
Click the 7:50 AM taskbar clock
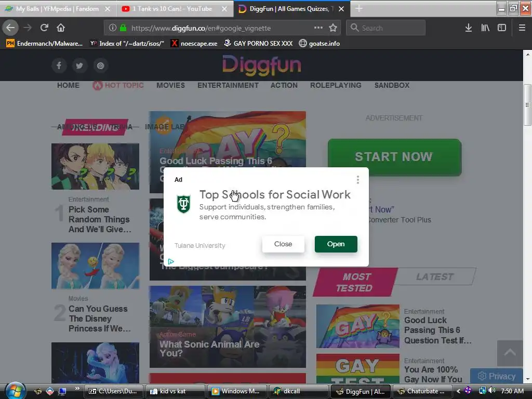[x=512, y=391]
